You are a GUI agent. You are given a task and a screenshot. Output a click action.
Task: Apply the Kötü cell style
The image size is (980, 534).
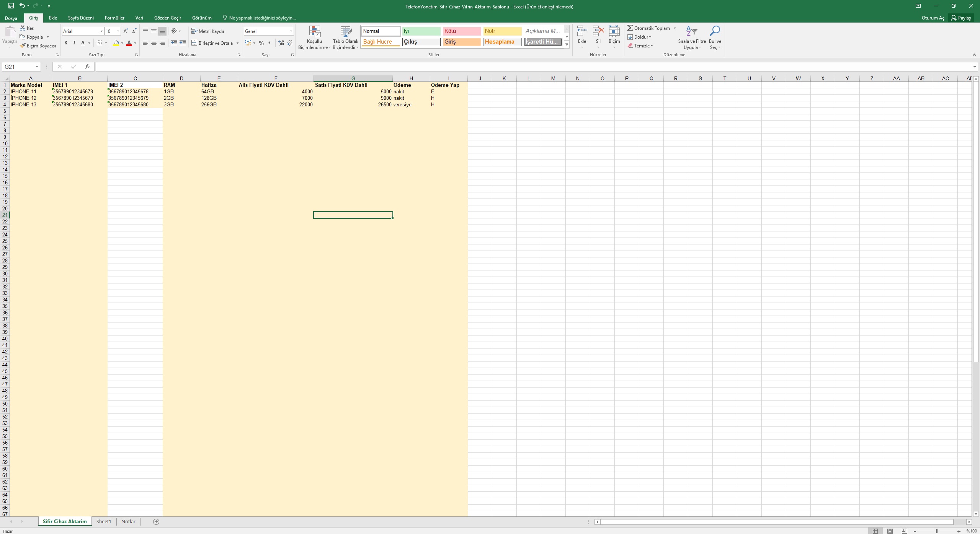pos(462,31)
